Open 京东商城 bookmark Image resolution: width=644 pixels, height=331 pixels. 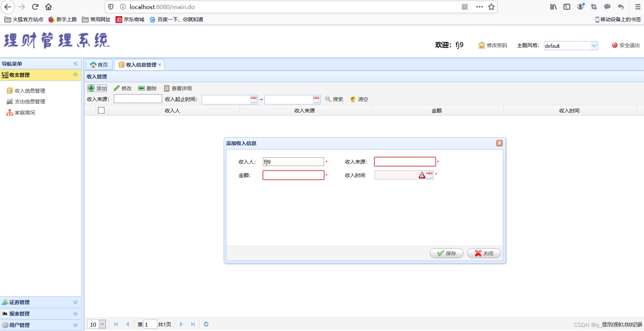[130, 20]
